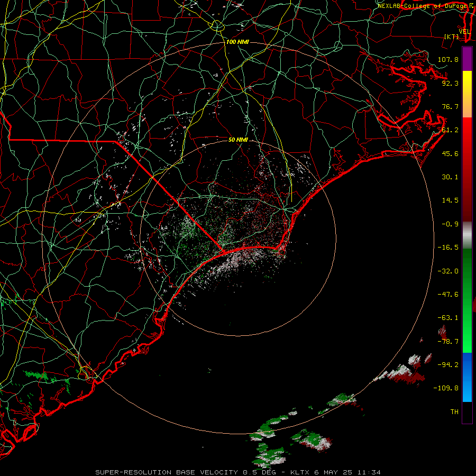Click the -109.8 velocity scale value
The image size is (476, 476).
446,388
